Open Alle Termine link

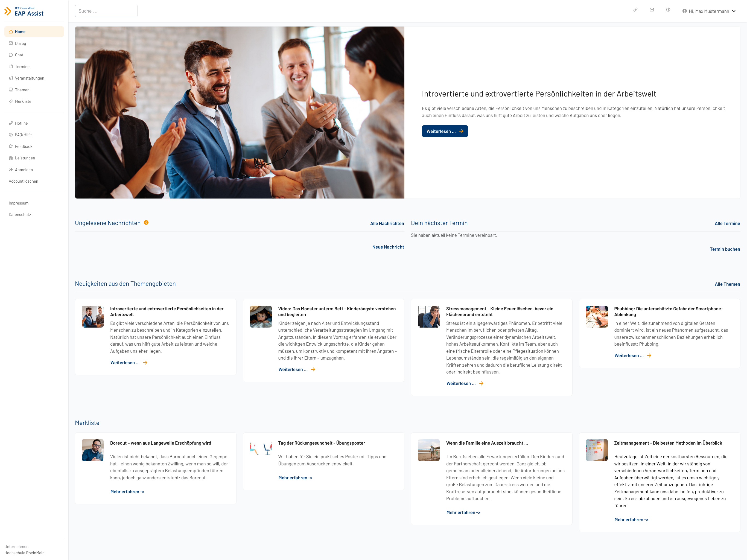727,223
